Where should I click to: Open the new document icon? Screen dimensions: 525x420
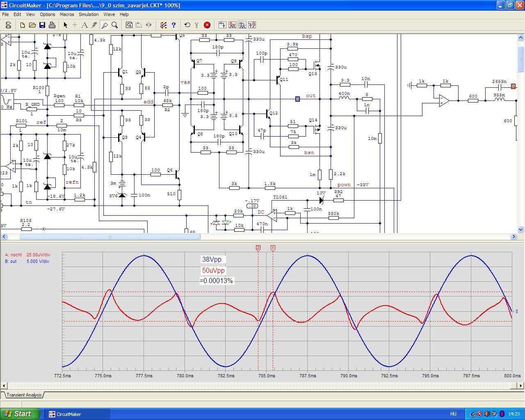click(23, 25)
